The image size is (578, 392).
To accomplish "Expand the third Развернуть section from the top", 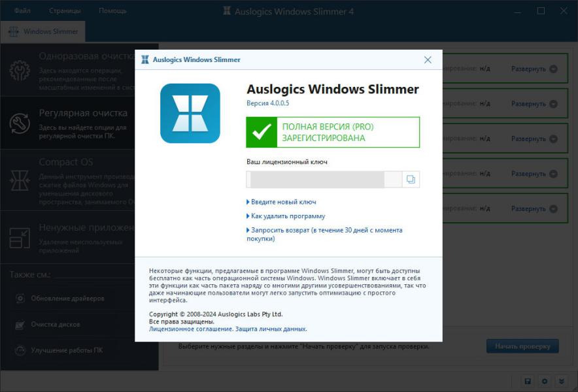I will (x=534, y=139).
